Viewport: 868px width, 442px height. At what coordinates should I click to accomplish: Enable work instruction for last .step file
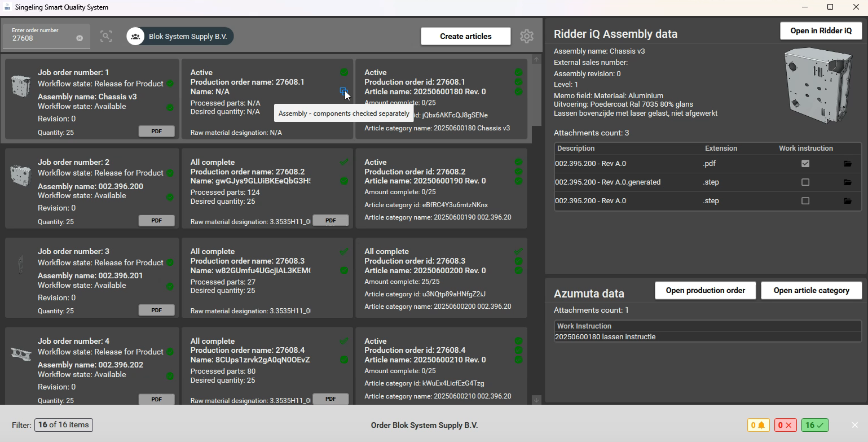[x=805, y=201]
